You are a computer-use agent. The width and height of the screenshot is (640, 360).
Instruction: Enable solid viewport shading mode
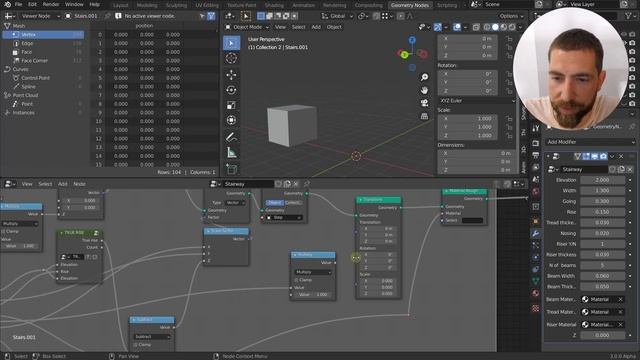[496, 27]
